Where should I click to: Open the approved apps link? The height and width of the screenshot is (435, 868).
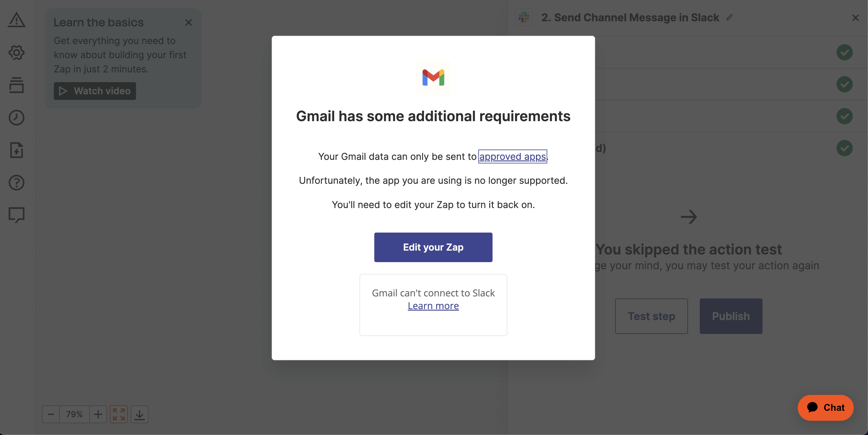tap(512, 157)
